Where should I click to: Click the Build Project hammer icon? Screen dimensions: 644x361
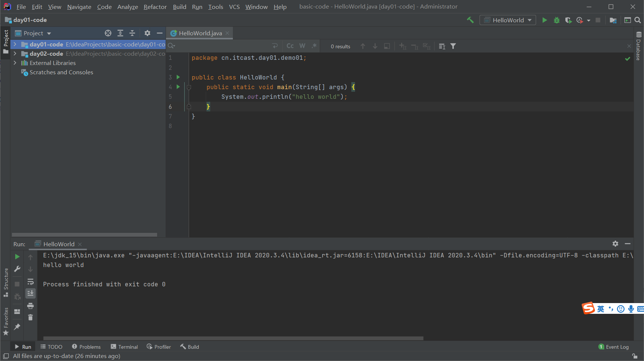click(470, 20)
